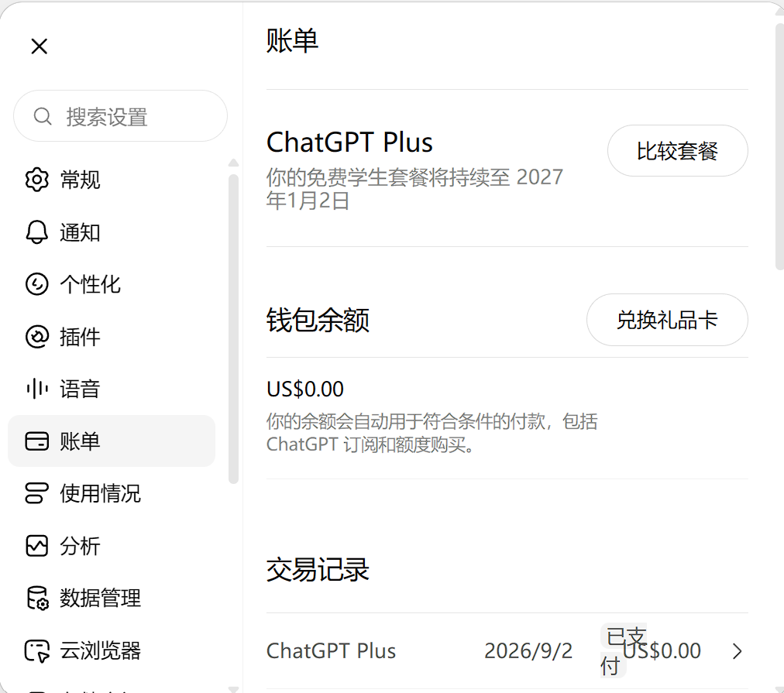Click the ChatGPT Plus transaction name
The image size is (784, 693).
(x=331, y=651)
